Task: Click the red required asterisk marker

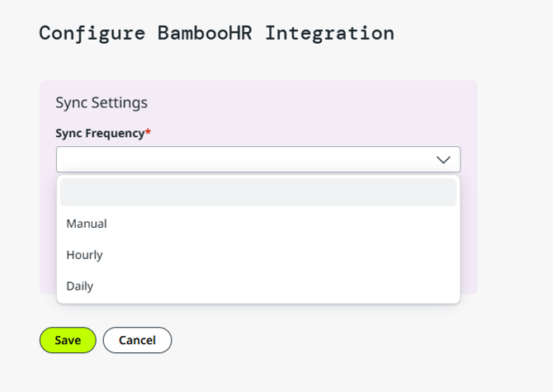Action: pos(149,132)
